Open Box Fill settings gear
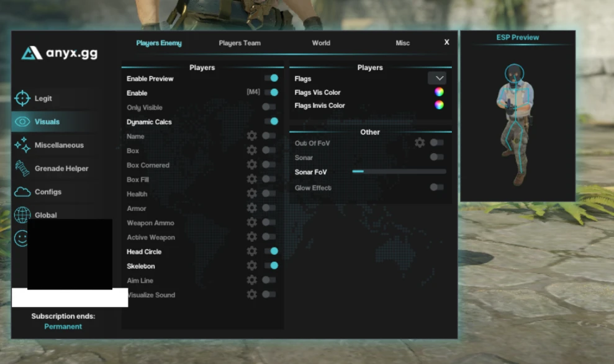 coord(252,179)
